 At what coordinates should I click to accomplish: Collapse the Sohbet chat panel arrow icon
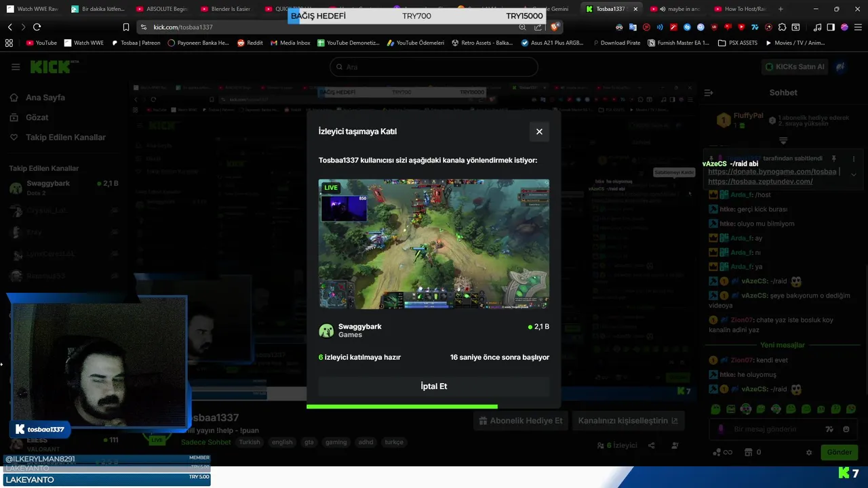pos(708,93)
